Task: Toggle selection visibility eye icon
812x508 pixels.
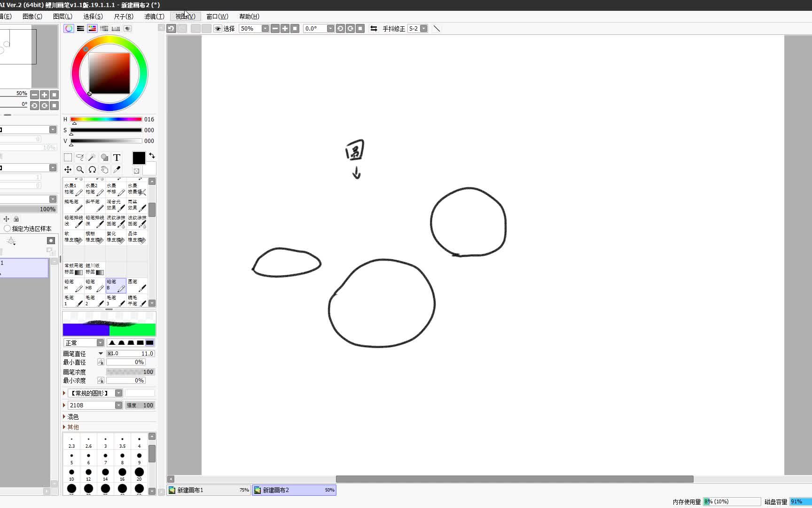Action: coord(218,29)
